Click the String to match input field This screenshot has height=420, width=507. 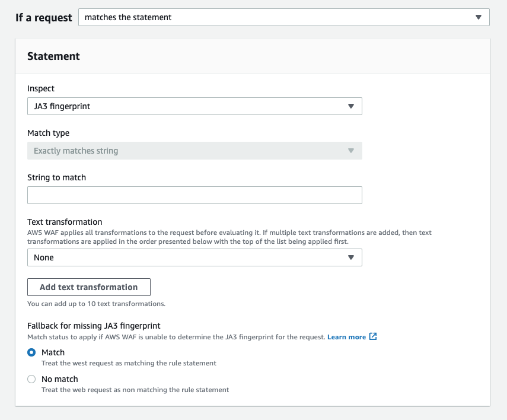[194, 195]
